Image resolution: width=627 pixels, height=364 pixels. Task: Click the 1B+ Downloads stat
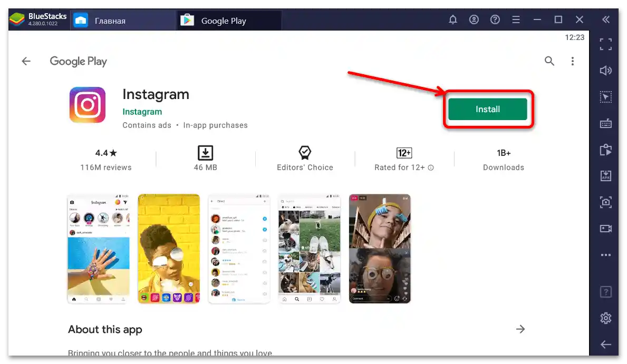coord(504,160)
